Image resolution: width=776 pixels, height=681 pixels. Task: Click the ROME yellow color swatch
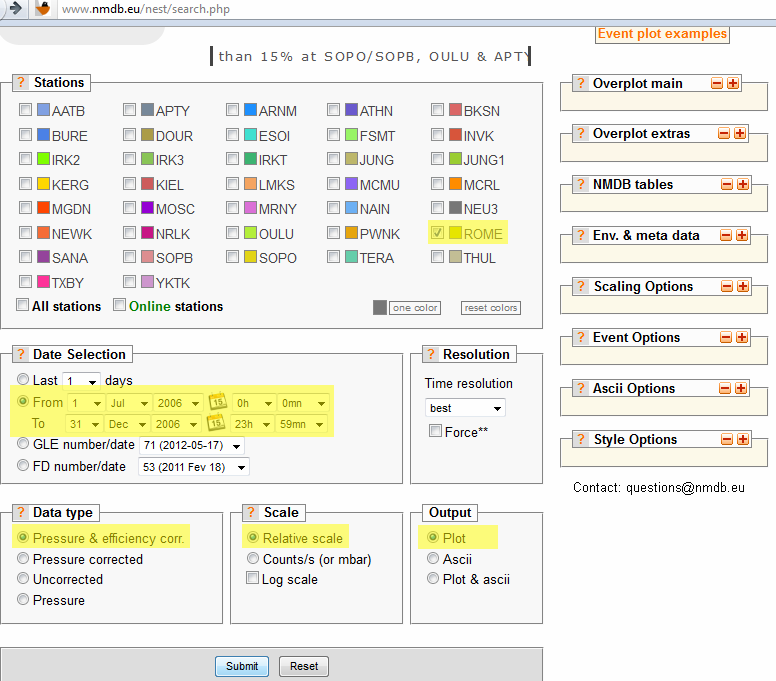(x=455, y=232)
